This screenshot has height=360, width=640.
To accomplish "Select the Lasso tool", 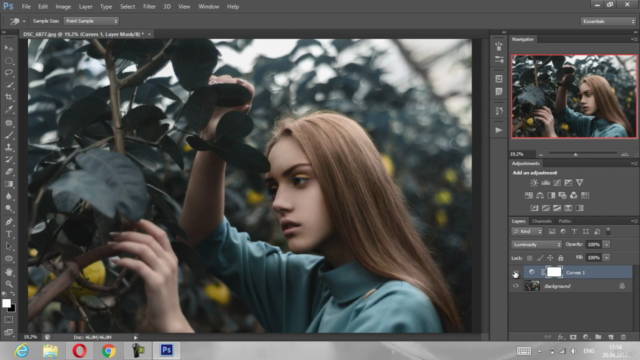I will pos(9,73).
